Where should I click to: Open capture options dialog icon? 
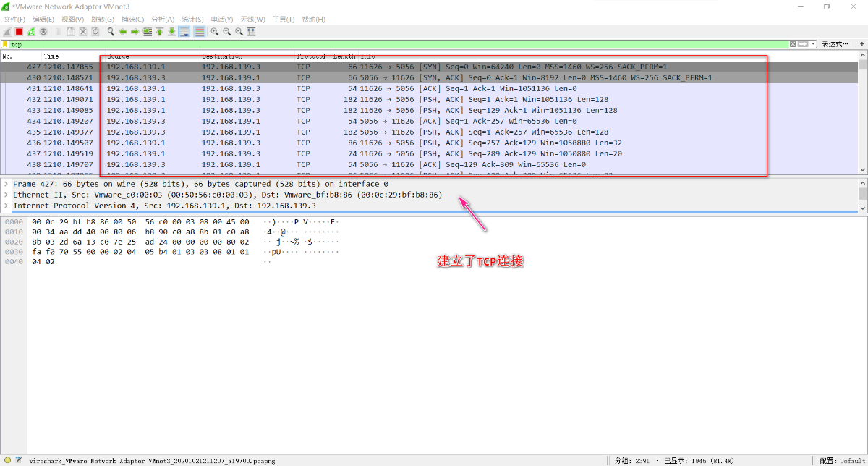tap(43, 32)
